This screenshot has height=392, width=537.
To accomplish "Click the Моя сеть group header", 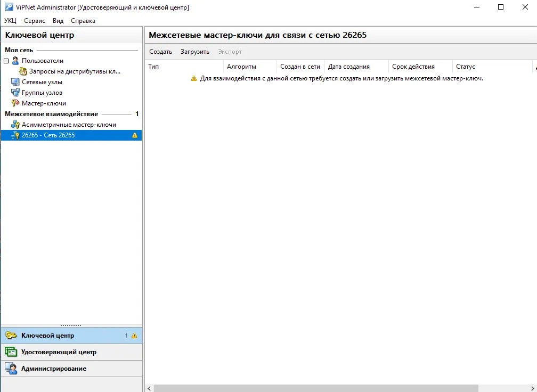I will 19,50.
